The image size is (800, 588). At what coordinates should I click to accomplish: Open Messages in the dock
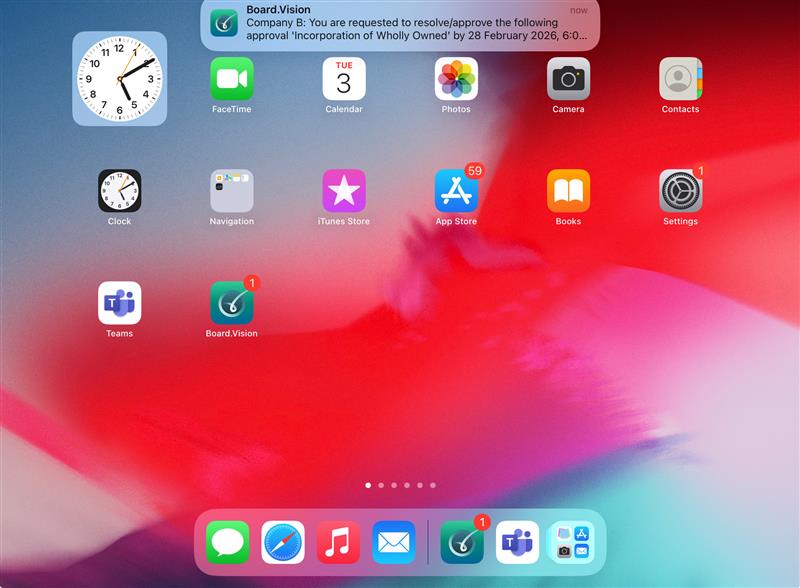228,542
